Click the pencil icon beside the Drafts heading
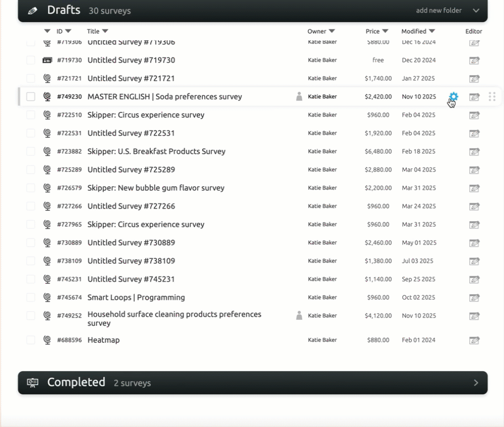The height and width of the screenshot is (427, 504). (33, 11)
